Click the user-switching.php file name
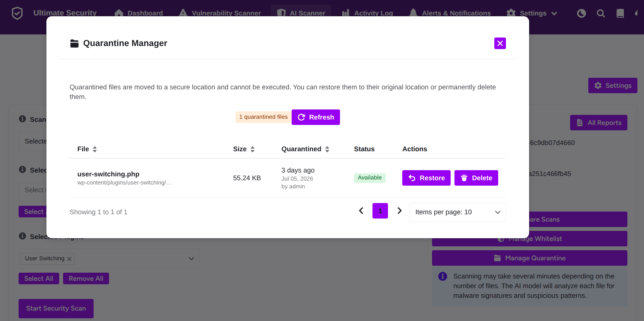The height and width of the screenshot is (321, 644). [x=108, y=174]
